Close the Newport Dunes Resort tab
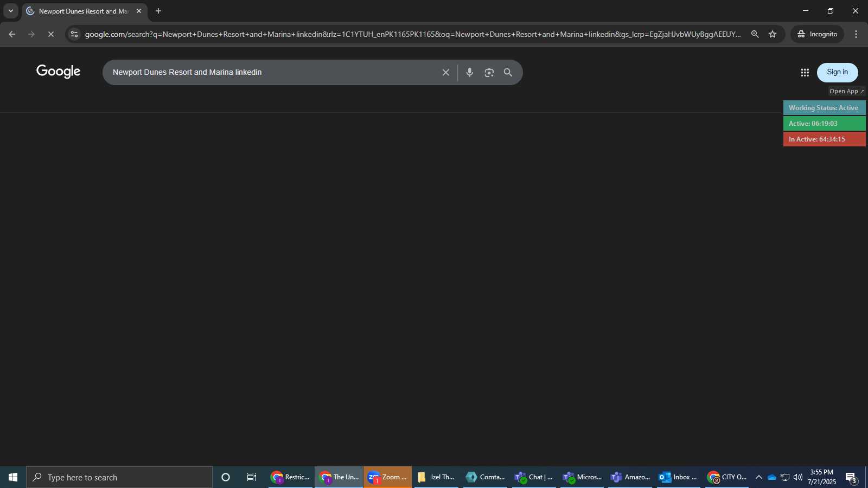Image resolution: width=868 pixels, height=488 pixels. (x=139, y=11)
